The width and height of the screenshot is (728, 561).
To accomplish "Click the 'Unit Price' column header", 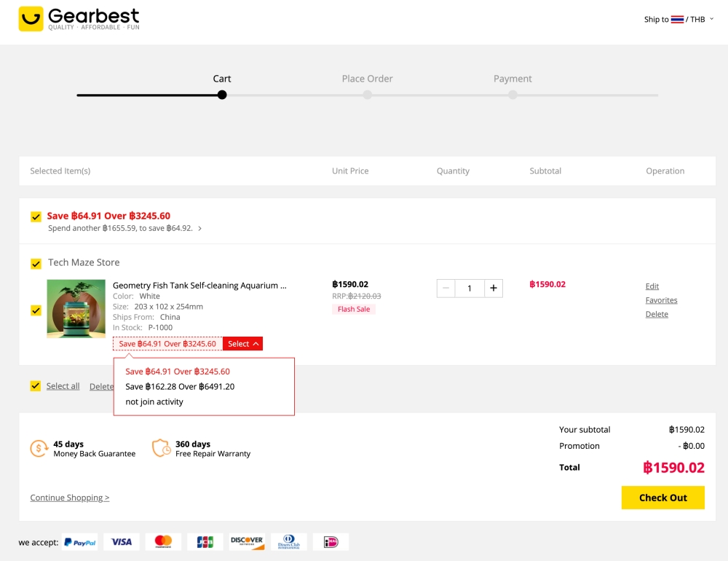I will click(x=350, y=171).
